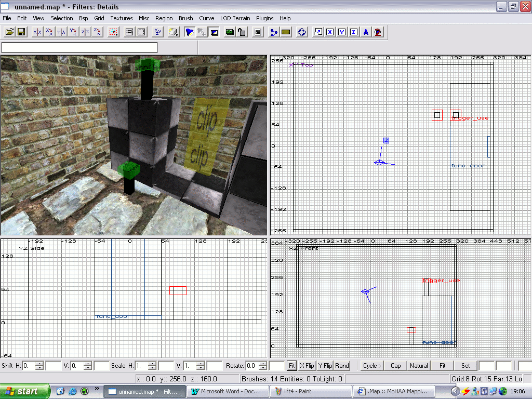The height and width of the screenshot is (399, 532).
Task: Adjust Scale H spinner arrows
Action: pyautogui.click(x=152, y=366)
